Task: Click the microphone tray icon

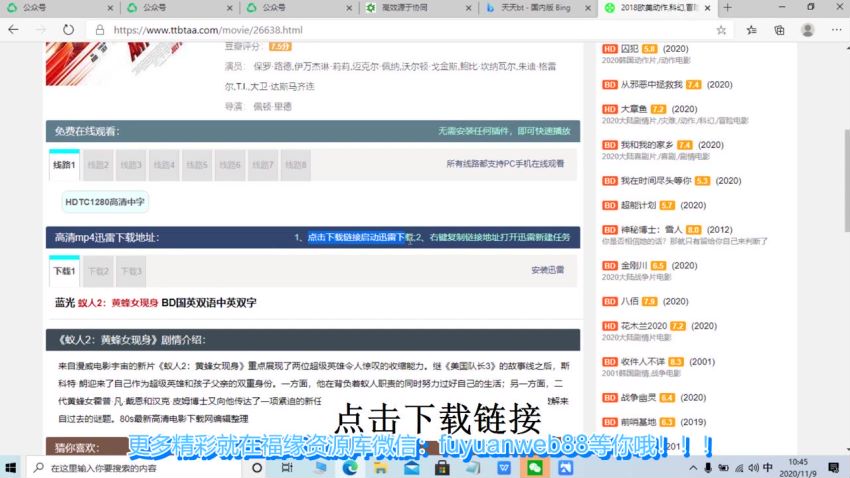Action: [x=708, y=468]
